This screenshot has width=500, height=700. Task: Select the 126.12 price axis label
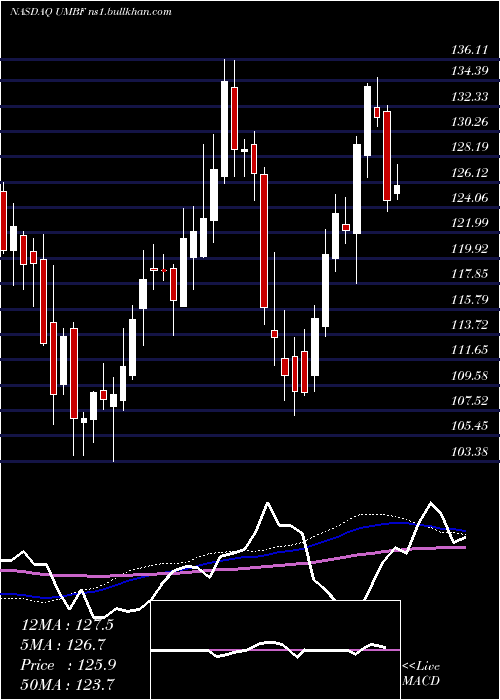[470, 172]
